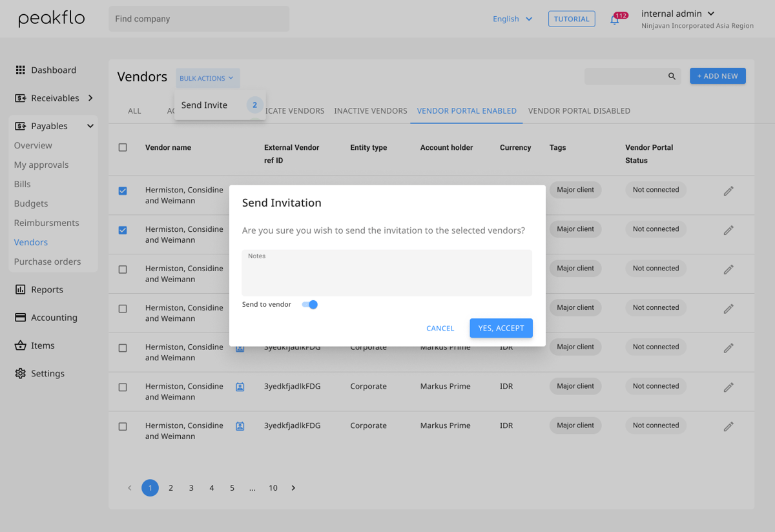This screenshot has width=775, height=532.
Task: Click the Tutorial button
Action: click(x=572, y=19)
